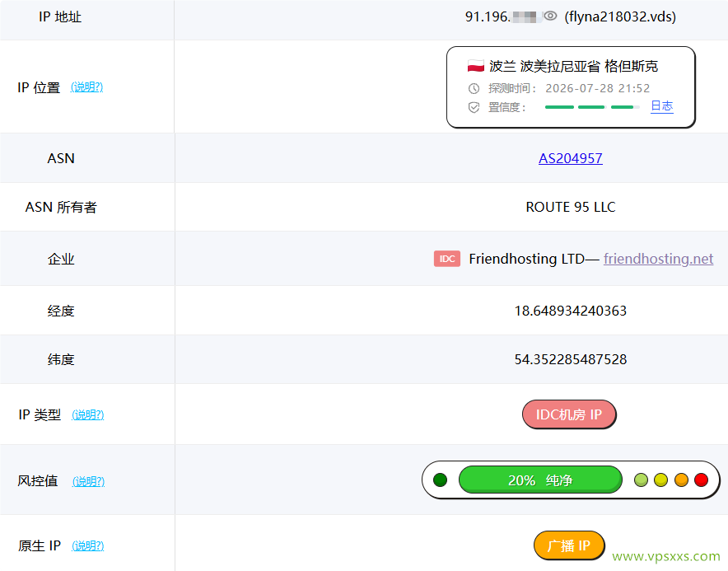Click the red risk dot
728x571 pixels.
tap(701, 480)
